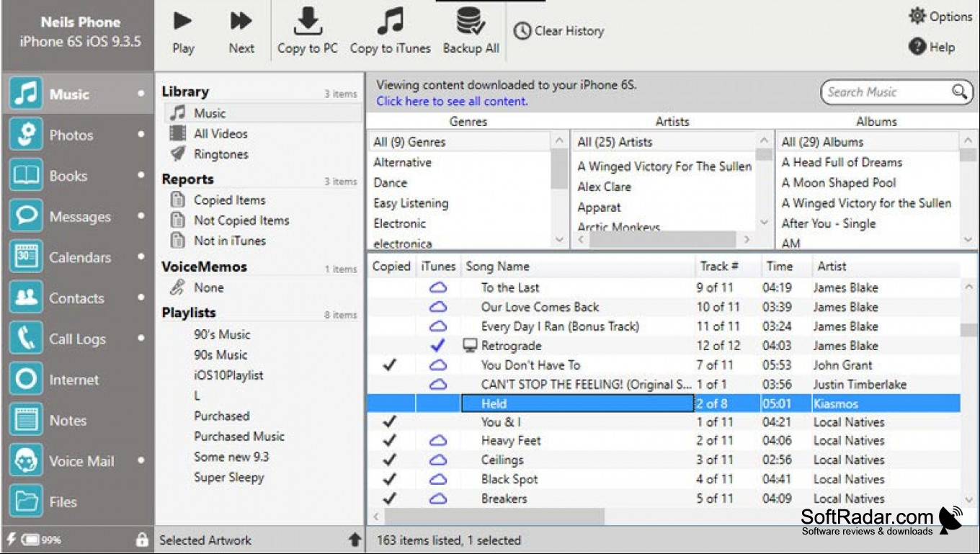Open the Super Sleepy playlist
The width and height of the screenshot is (980, 554).
[229, 477]
